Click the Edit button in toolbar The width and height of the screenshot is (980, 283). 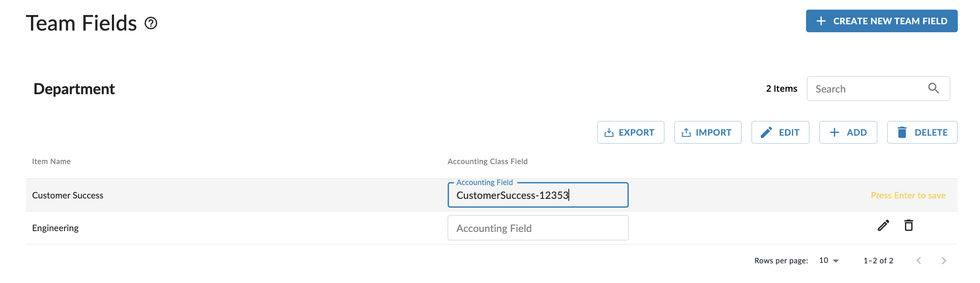pos(780,132)
